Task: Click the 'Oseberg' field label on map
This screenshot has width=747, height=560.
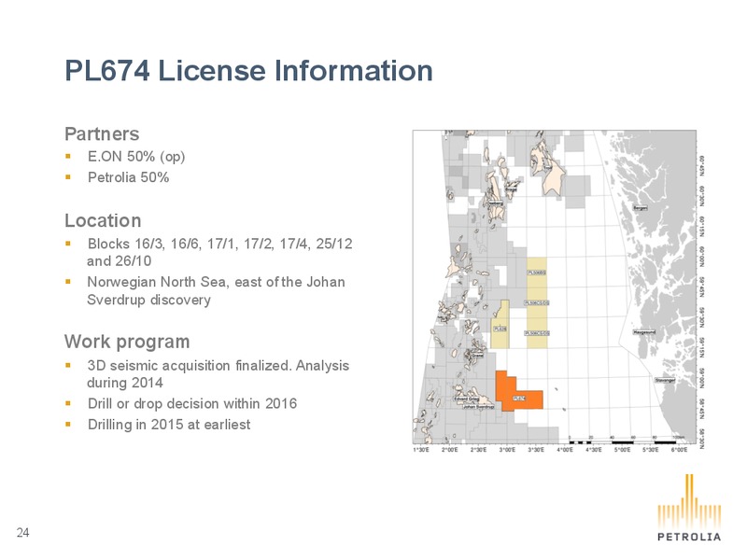Action: pyautogui.click(x=495, y=203)
